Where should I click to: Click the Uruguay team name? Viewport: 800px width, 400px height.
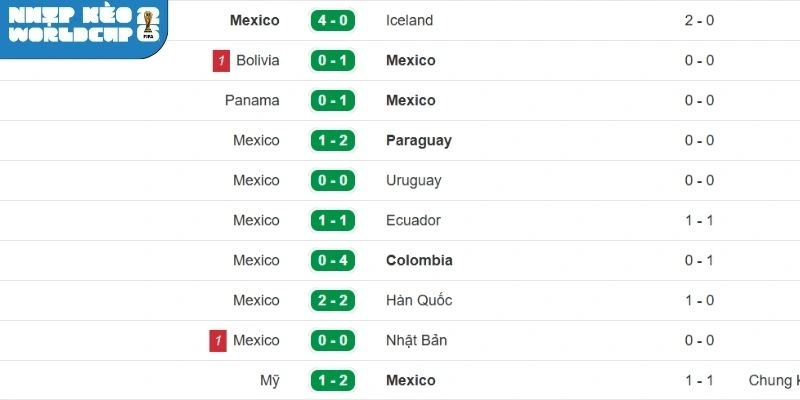(413, 181)
